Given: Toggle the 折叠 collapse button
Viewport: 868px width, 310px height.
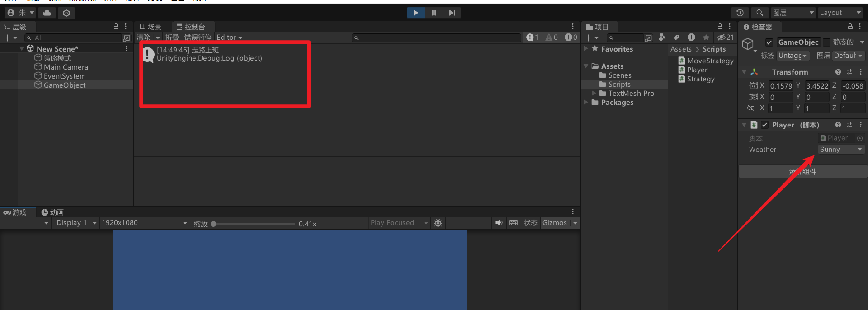Looking at the screenshot, I should 172,38.
